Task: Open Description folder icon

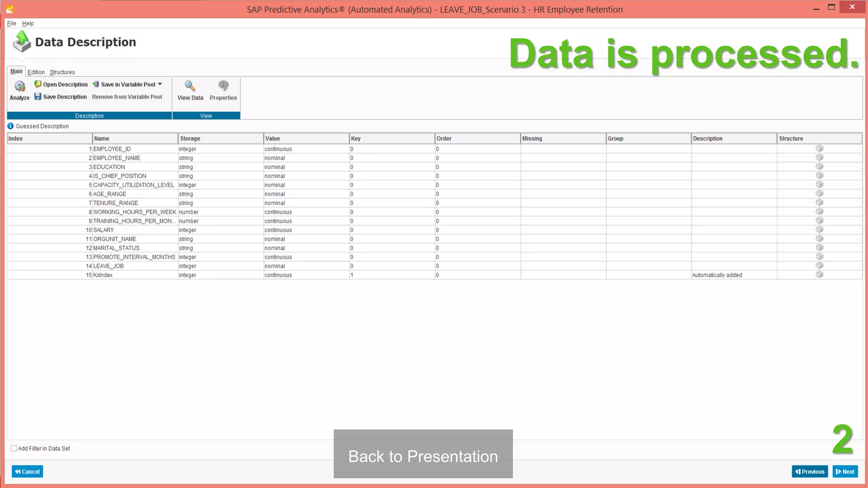Action: click(x=38, y=84)
